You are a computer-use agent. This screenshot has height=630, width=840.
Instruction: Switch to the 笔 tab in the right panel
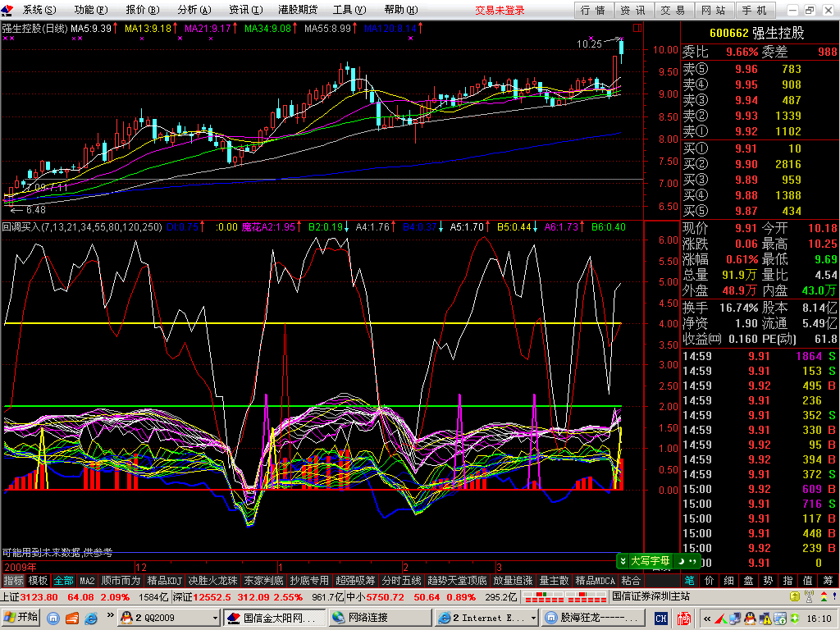pyautogui.click(x=690, y=580)
